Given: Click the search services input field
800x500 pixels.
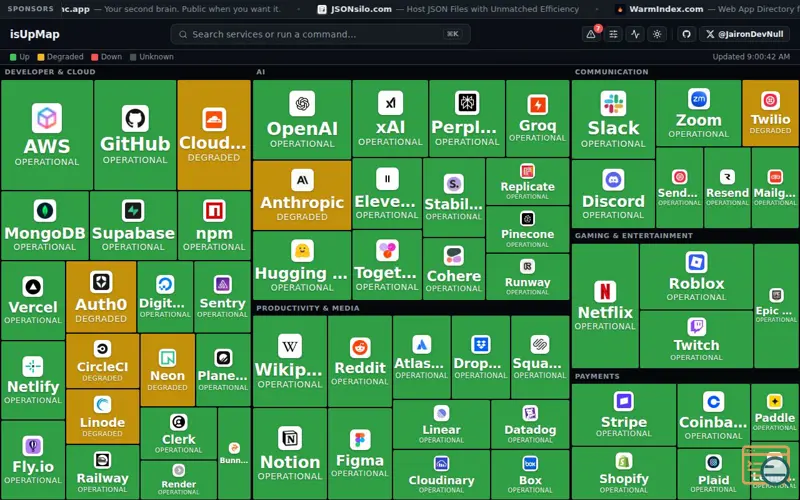Looking at the screenshot, I should (320, 34).
